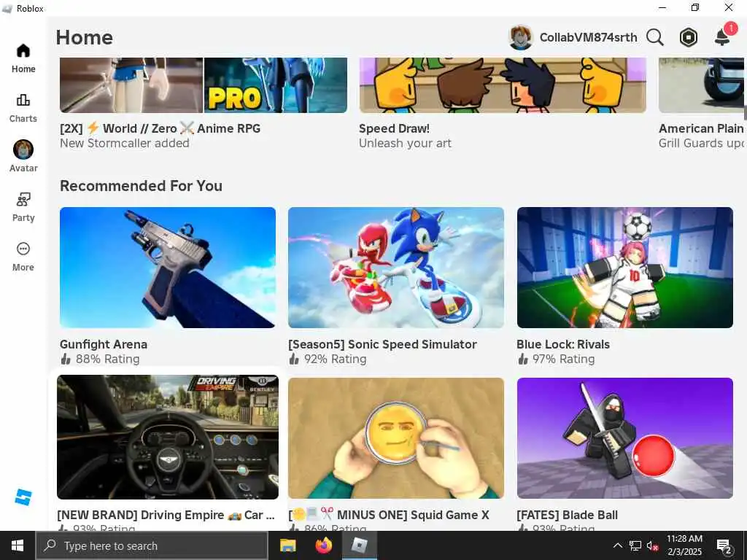747x560 pixels.
Task: Open the Windows action center
Action: (724, 545)
